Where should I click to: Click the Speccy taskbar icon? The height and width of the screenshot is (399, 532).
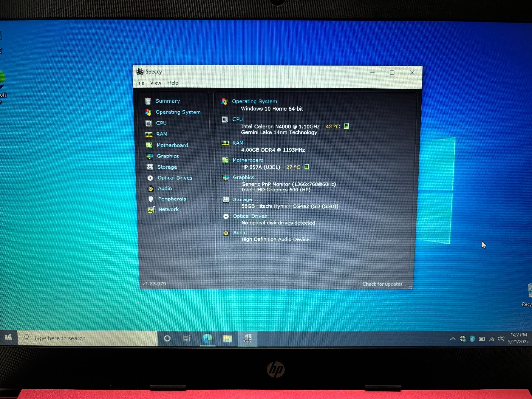point(247,339)
